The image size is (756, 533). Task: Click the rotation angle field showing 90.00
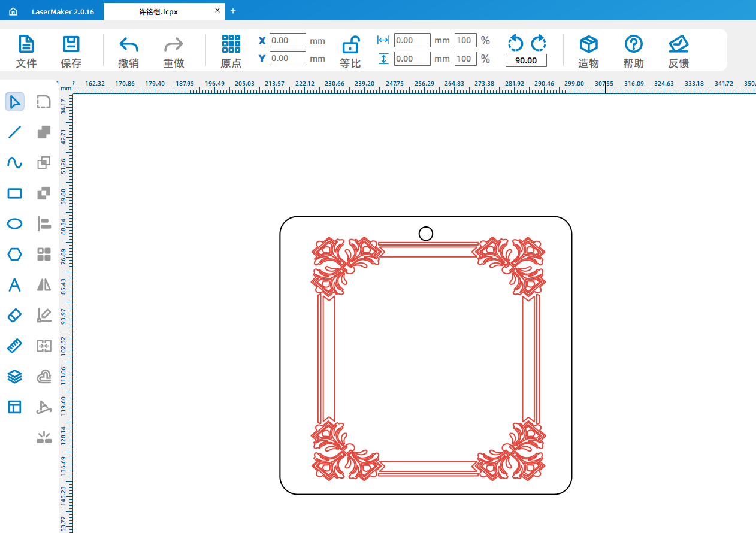pyautogui.click(x=526, y=60)
